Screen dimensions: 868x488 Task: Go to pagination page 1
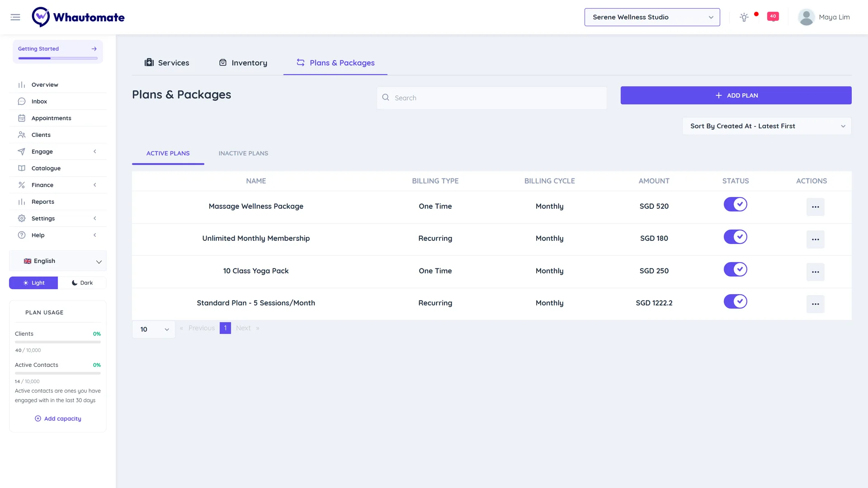225,328
